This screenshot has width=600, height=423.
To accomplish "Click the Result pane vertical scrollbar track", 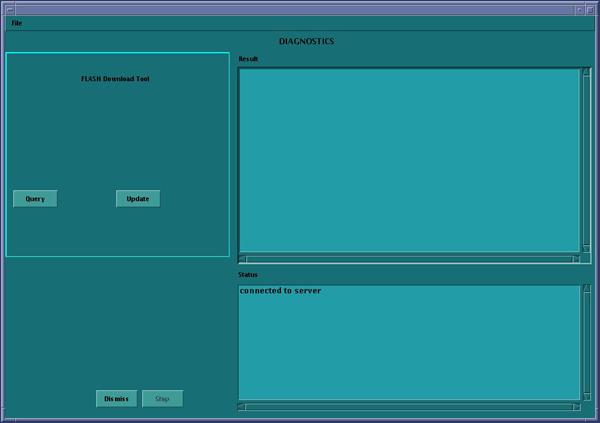I will click(x=587, y=160).
